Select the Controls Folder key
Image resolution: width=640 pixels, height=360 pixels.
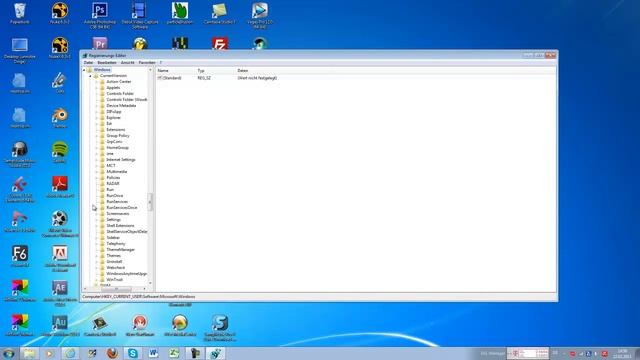(x=120, y=93)
